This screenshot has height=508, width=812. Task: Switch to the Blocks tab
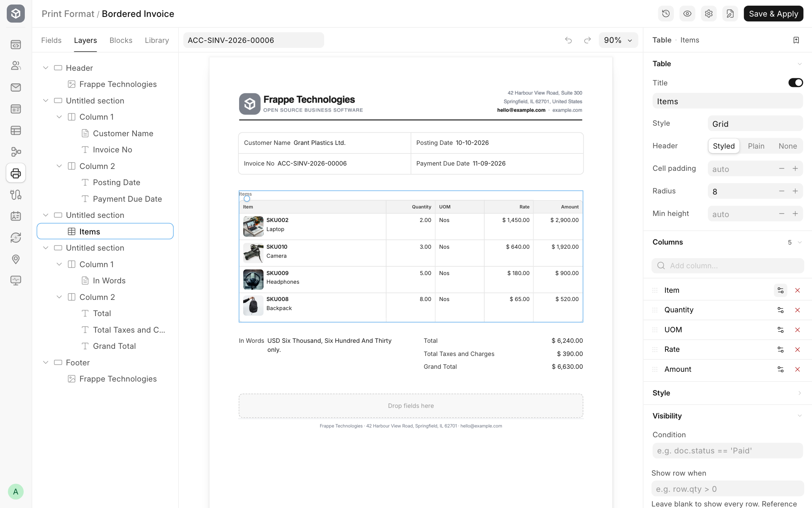click(121, 40)
